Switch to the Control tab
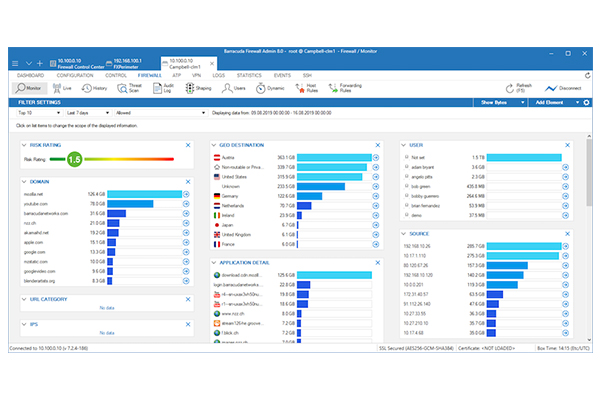 point(116,75)
